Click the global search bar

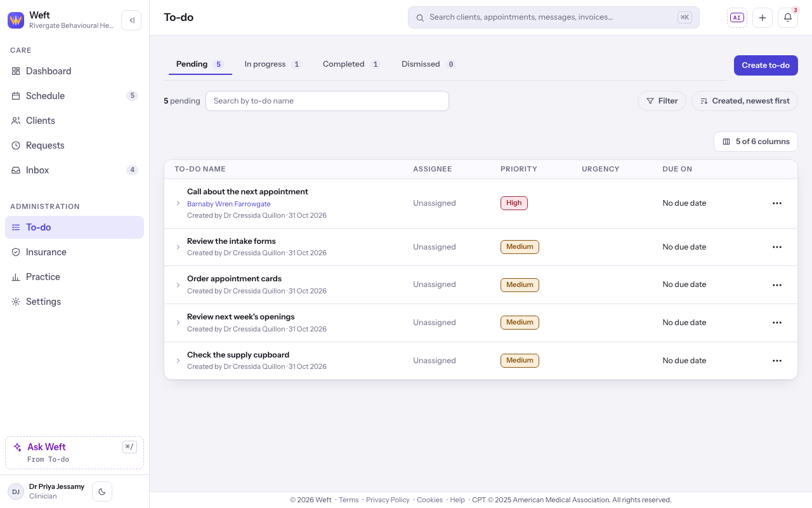(553, 18)
